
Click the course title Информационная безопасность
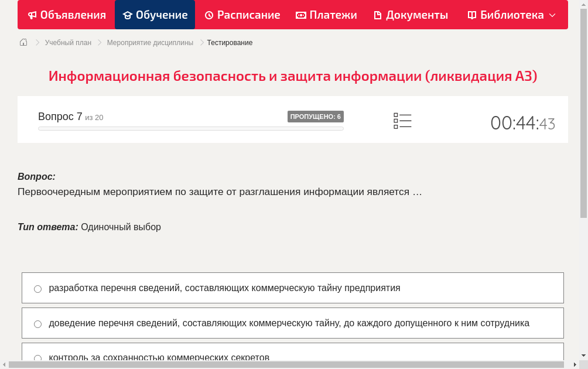[293, 76]
